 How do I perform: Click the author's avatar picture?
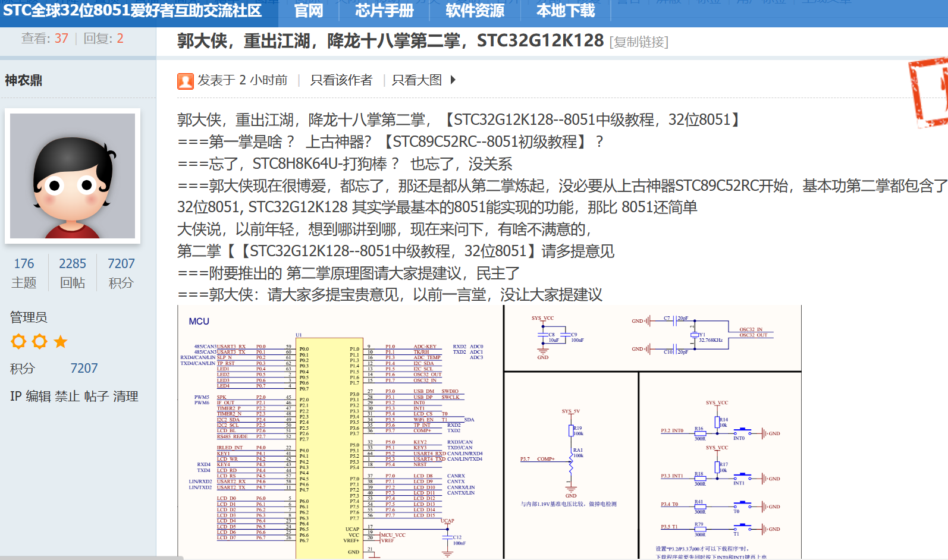tap(73, 176)
